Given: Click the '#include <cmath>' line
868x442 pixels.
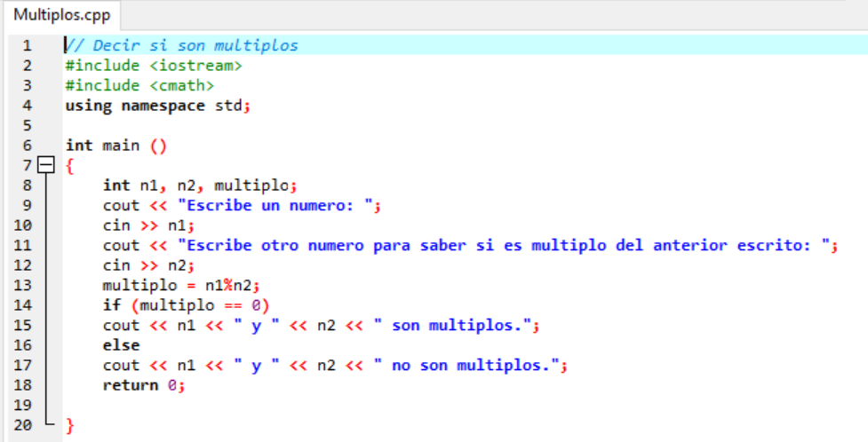Looking at the screenshot, I should (x=139, y=86).
